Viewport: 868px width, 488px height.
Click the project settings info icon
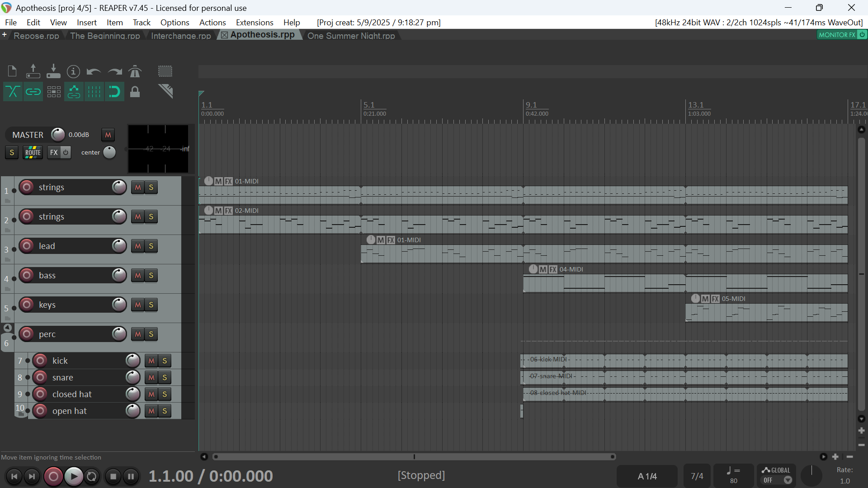73,71
